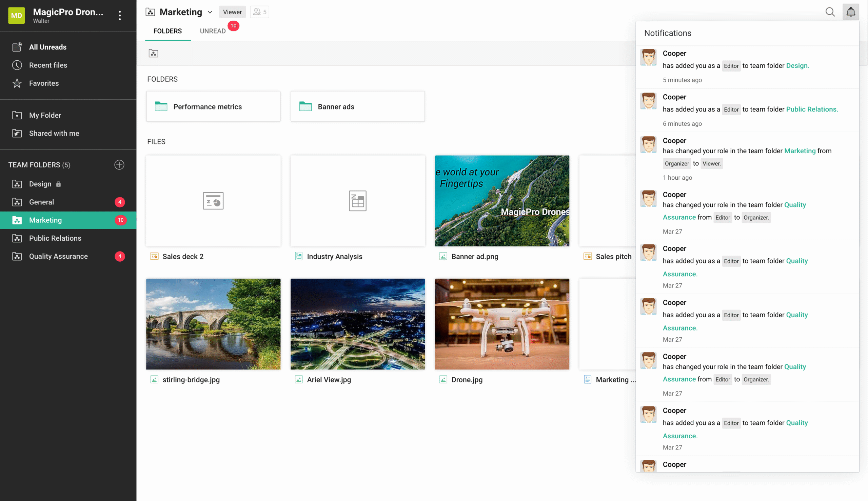The height and width of the screenshot is (501, 868).
Task: Open Shared with me in sidebar
Action: (54, 133)
